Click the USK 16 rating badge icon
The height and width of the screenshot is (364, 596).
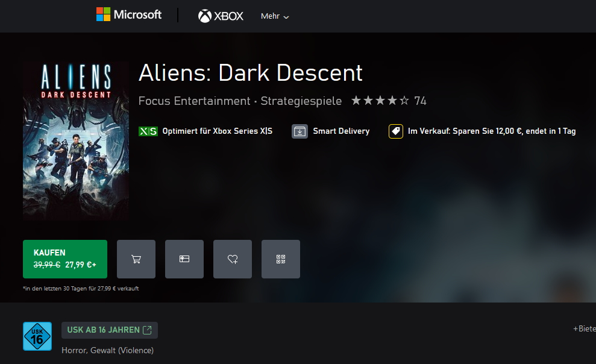37,336
